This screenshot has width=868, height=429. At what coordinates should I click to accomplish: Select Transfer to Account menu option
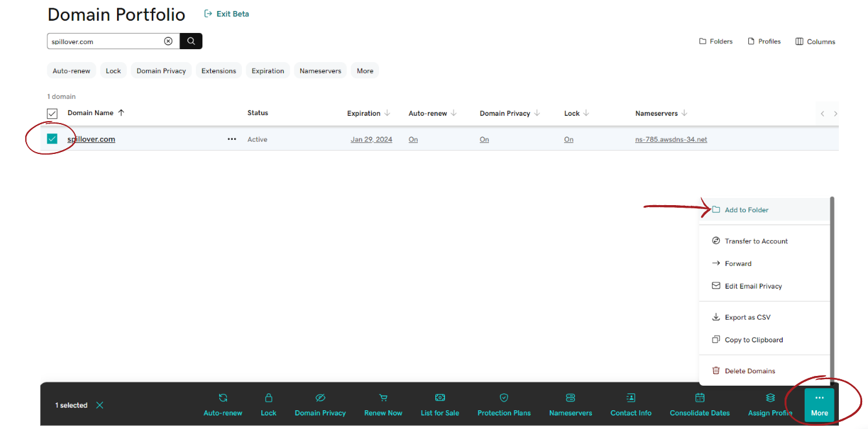click(x=764, y=241)
